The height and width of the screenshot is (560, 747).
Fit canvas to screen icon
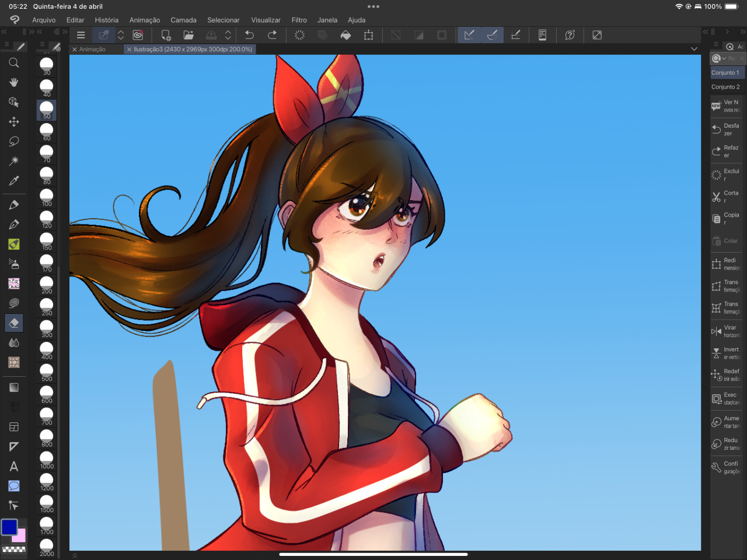click(597, 35)
